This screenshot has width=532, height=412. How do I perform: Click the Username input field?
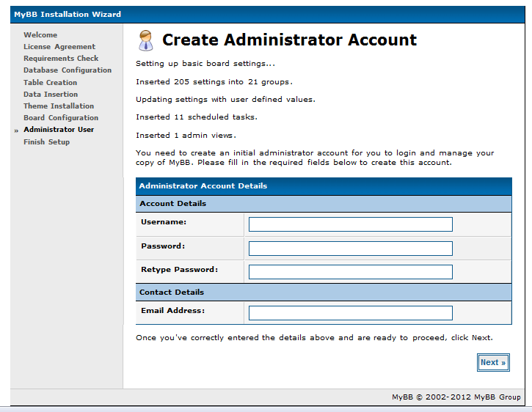click(x=351, y=224)
